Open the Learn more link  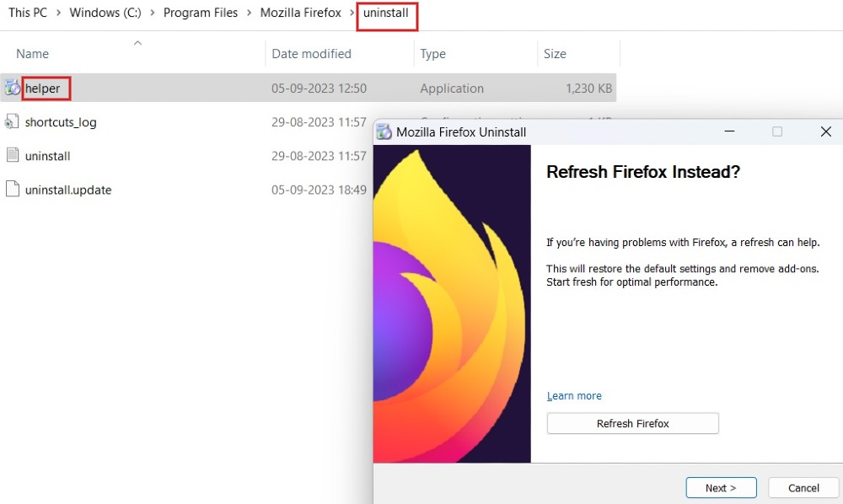pyautogui.click(x=574, y=395)
